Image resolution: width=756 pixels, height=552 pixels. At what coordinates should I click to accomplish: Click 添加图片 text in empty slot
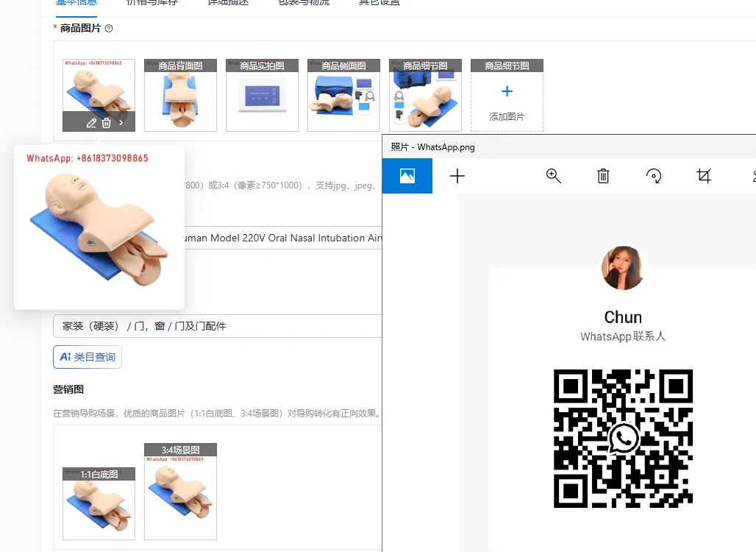[x=507, y=117]
